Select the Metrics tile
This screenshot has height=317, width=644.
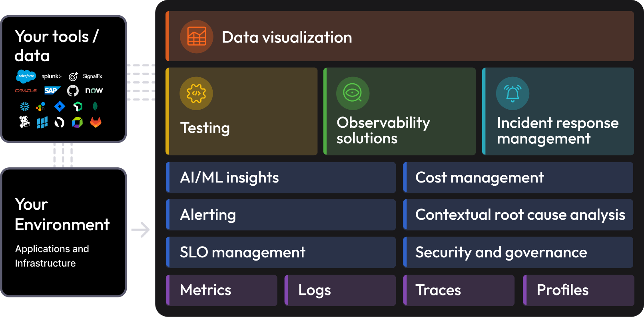(x=221, y=290)
